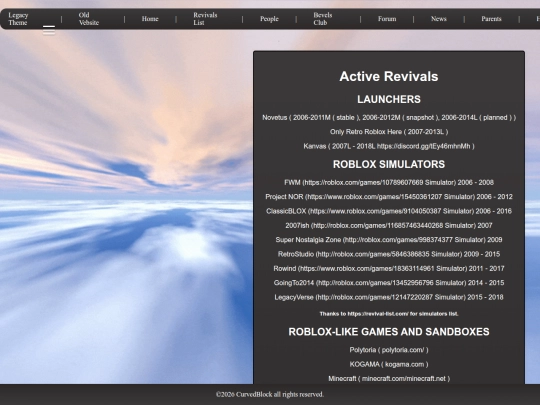Open the News page

(439, 19)
